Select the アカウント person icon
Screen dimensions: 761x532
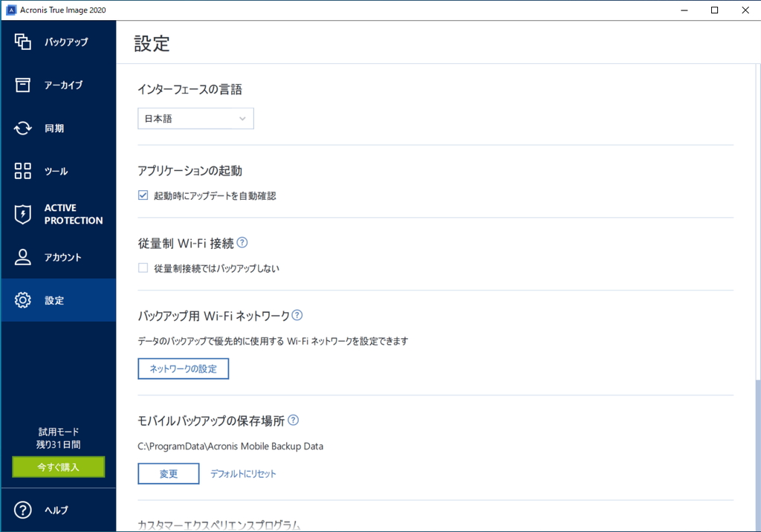tap(23, 256)
